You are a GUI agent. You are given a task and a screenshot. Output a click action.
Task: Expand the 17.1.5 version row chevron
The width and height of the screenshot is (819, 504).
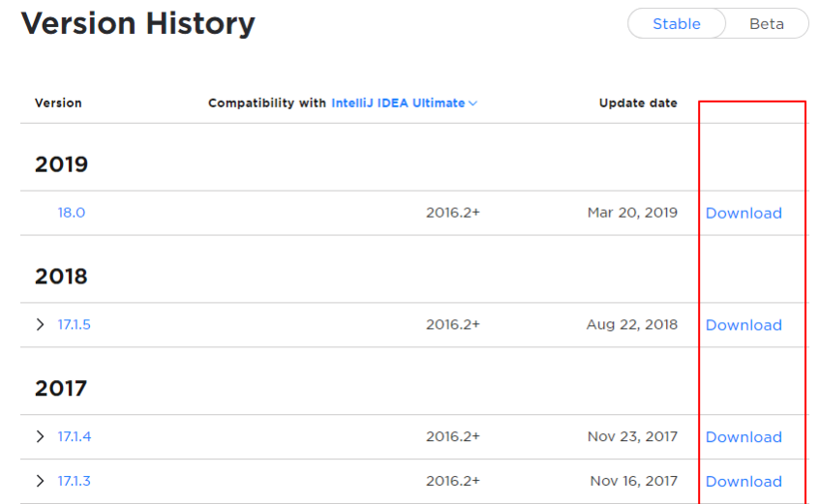[40, 325]
